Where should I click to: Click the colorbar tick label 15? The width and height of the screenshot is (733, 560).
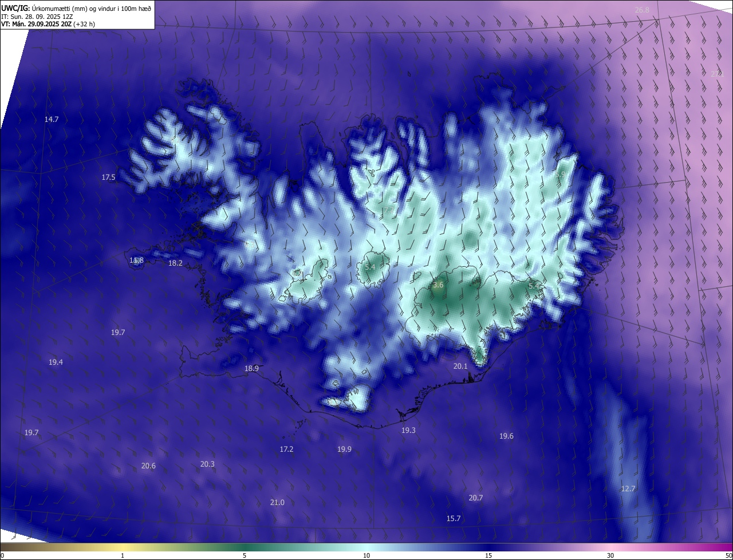[x=488, y=556]
